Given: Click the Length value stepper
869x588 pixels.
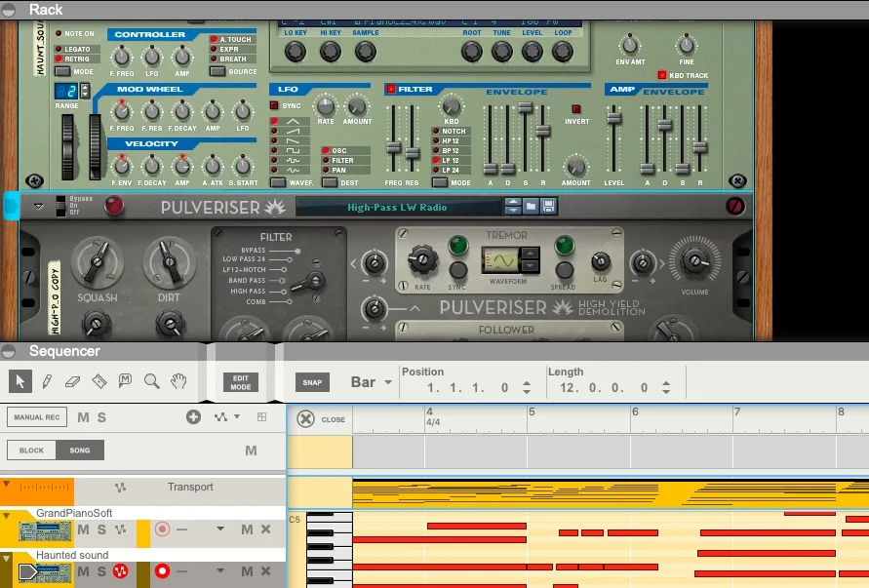Looking at the screenshot, I should click(x=666, y=387).
